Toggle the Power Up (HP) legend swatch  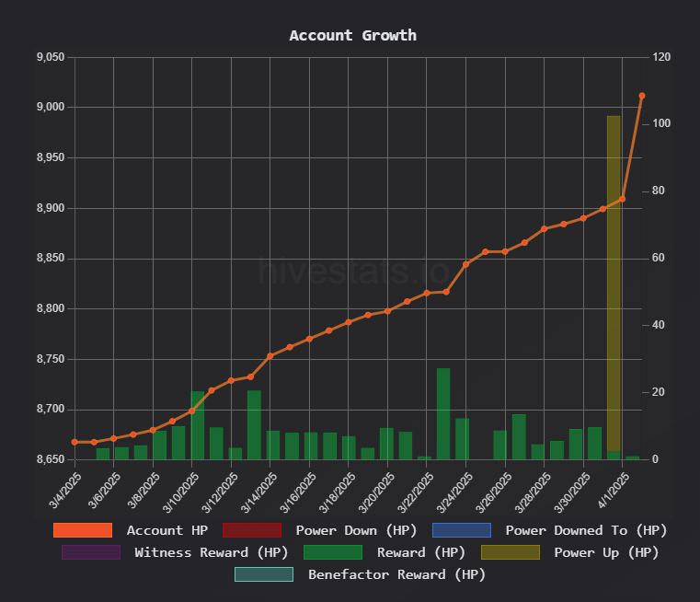point(511,552)
